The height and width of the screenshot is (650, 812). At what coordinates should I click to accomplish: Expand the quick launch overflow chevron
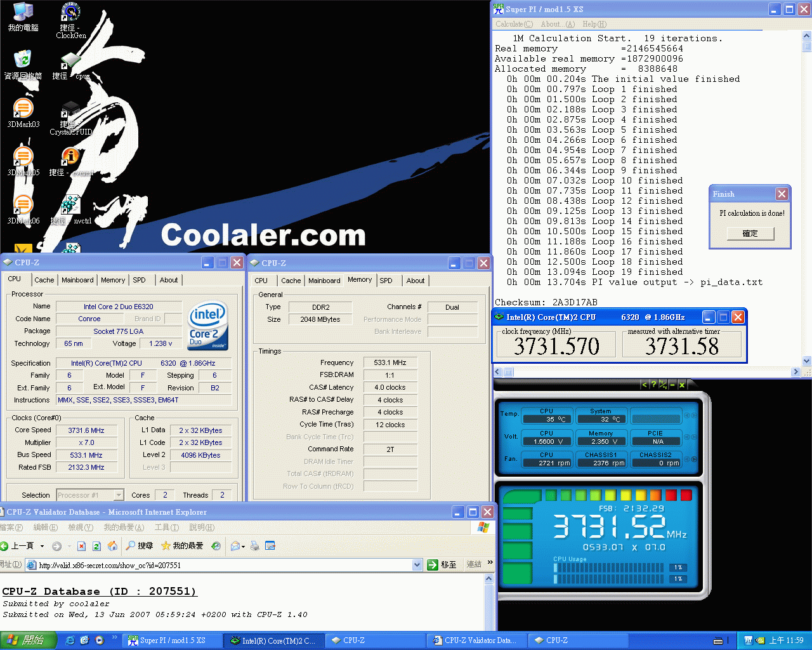pyautogui.click(x=114, y=638)
